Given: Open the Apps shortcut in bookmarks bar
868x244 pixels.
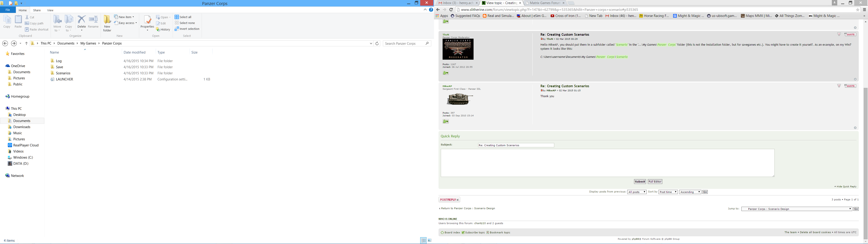Looking at the screenshot, I should tap(442, 16).
